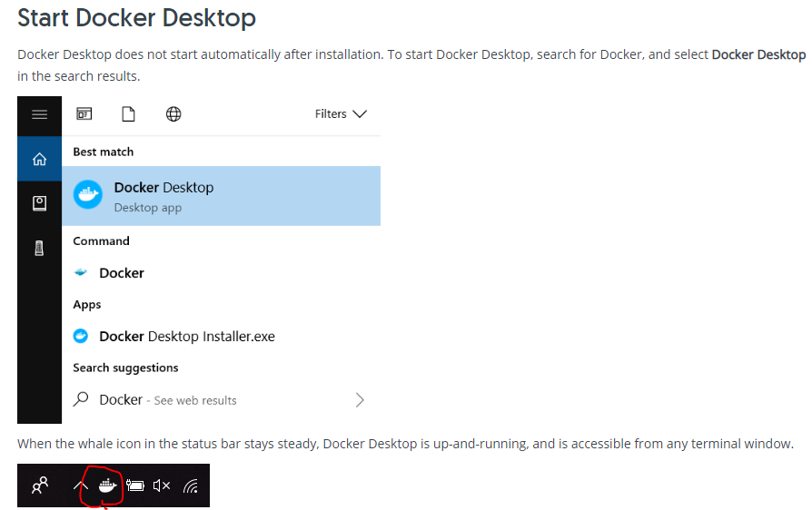Filter results by Documents icon

(x=128, y=113)
